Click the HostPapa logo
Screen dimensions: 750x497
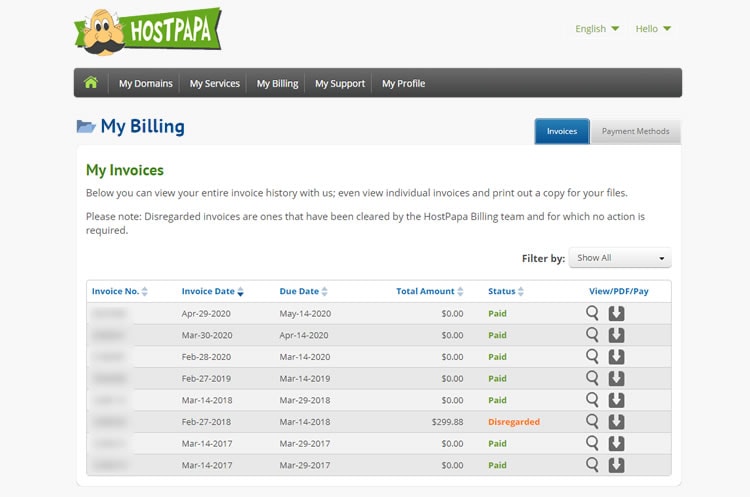pyautogui.click(x=148, y=31)
